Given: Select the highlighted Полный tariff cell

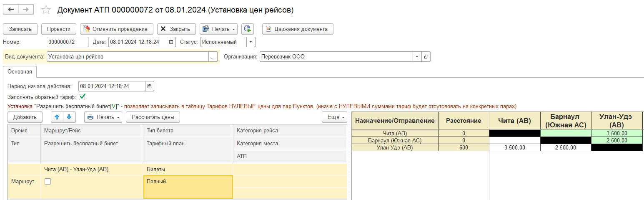Looking at the screenshot, I should click(188, 187).
